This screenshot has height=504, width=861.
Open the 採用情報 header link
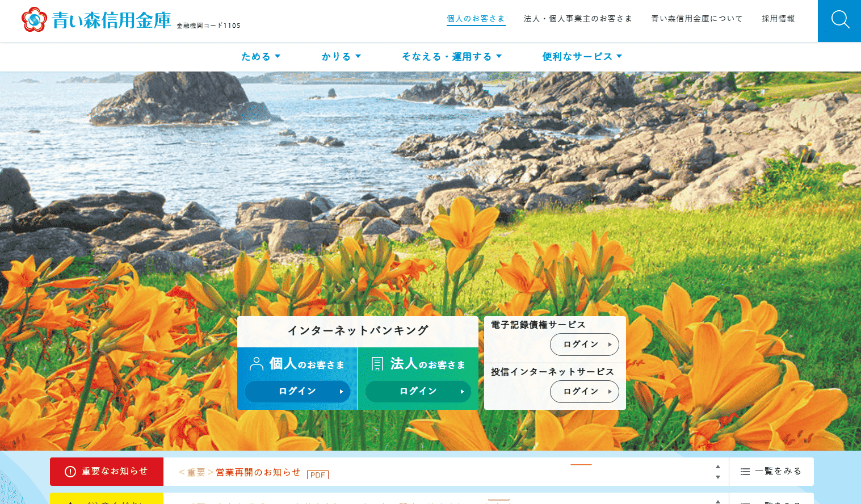coord(778,19)
